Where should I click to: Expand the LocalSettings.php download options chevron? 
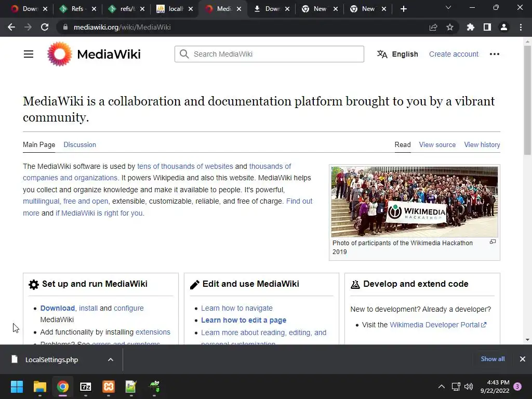click(x=111, y=360)
